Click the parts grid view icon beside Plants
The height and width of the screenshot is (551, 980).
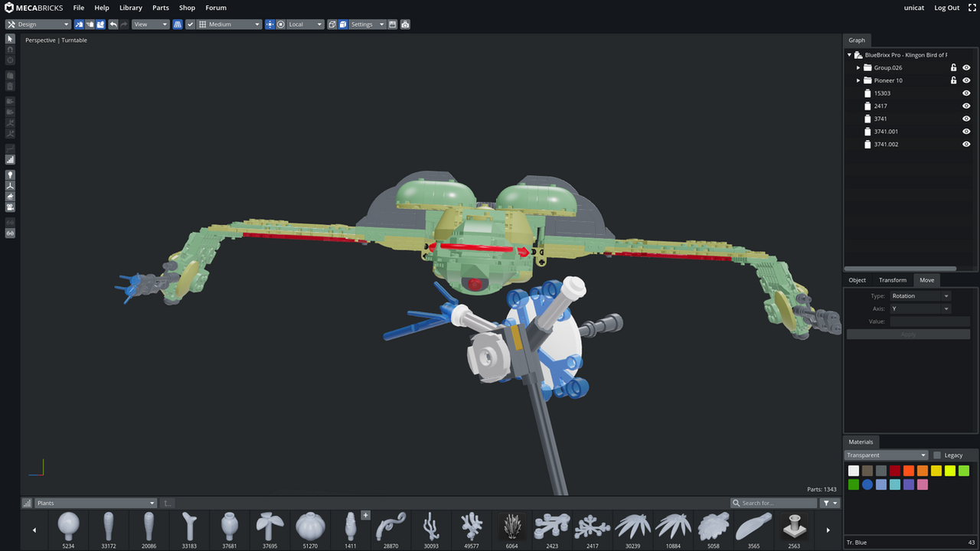coord(27,503)
